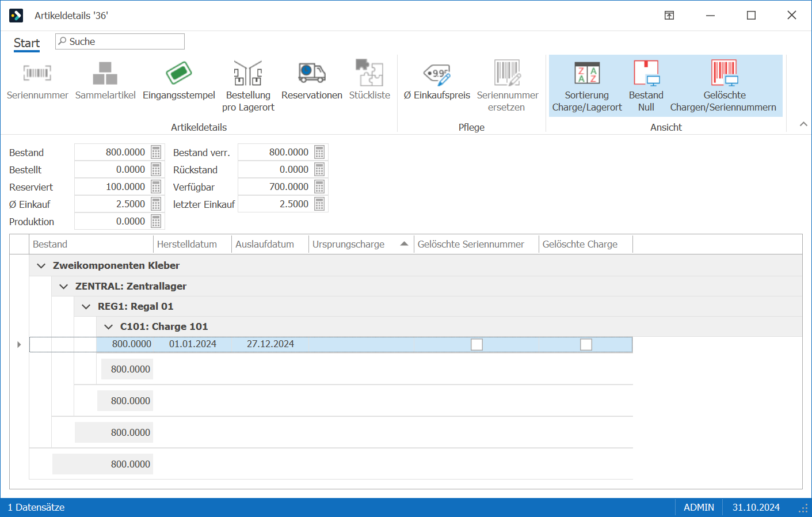Open calculator for the Produktion field
This screenshot has width=812, height=517.
pyautogui.click(x=156, y=221)
